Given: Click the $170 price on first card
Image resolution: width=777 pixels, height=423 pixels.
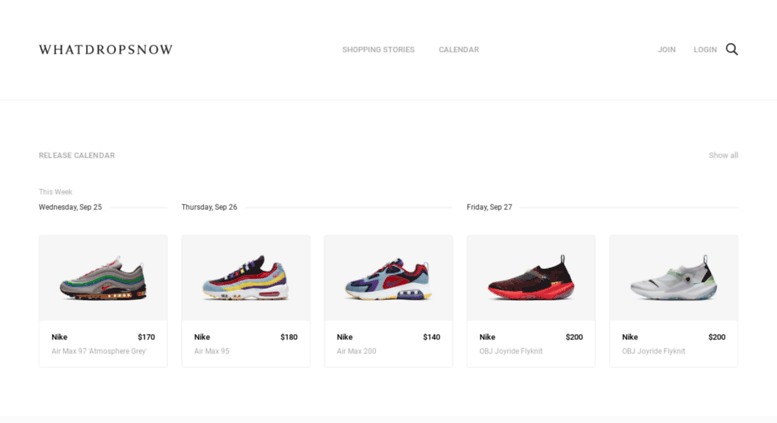Looking at the screenshot, I should 146,337.
